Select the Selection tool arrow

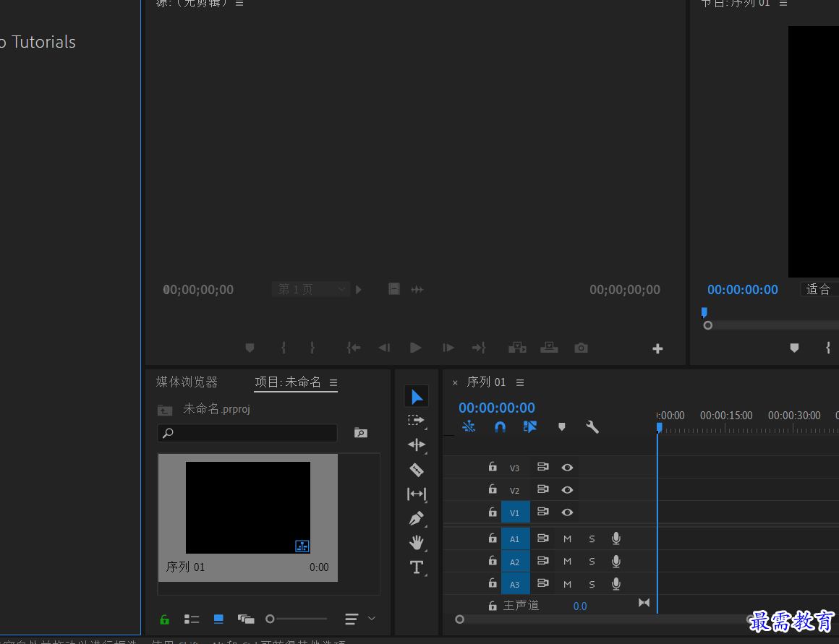tap(417, 396)
